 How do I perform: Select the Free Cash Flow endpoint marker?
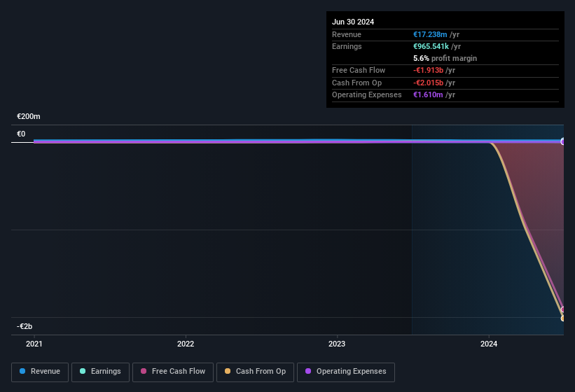(x=563, y=309)
